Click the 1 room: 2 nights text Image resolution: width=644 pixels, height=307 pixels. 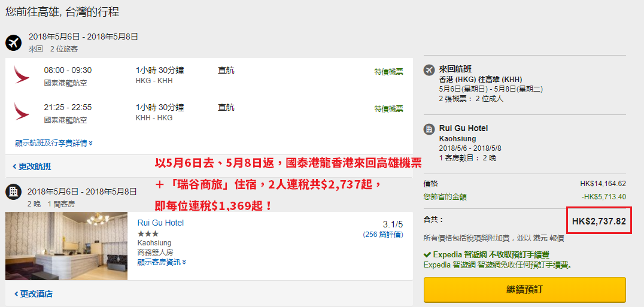tap(467, 158)
